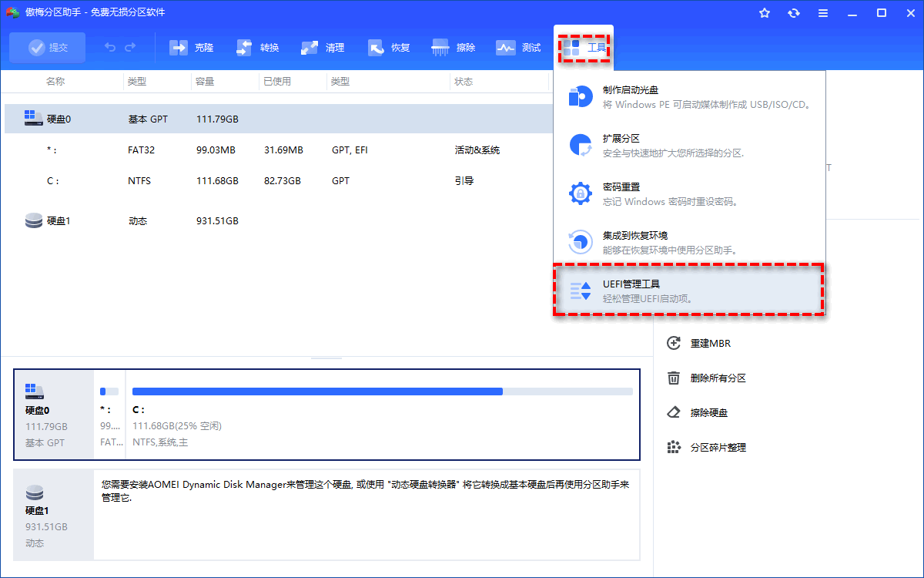This screenshot has height=578, width=924.
Task: Click the 擦除硬盘 sidebar icon
Action: (674, 412)
